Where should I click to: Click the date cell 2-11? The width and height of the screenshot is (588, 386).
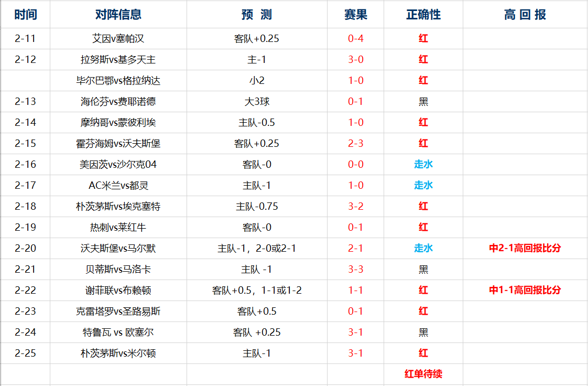pyautogui.click(x=26, y=39)
